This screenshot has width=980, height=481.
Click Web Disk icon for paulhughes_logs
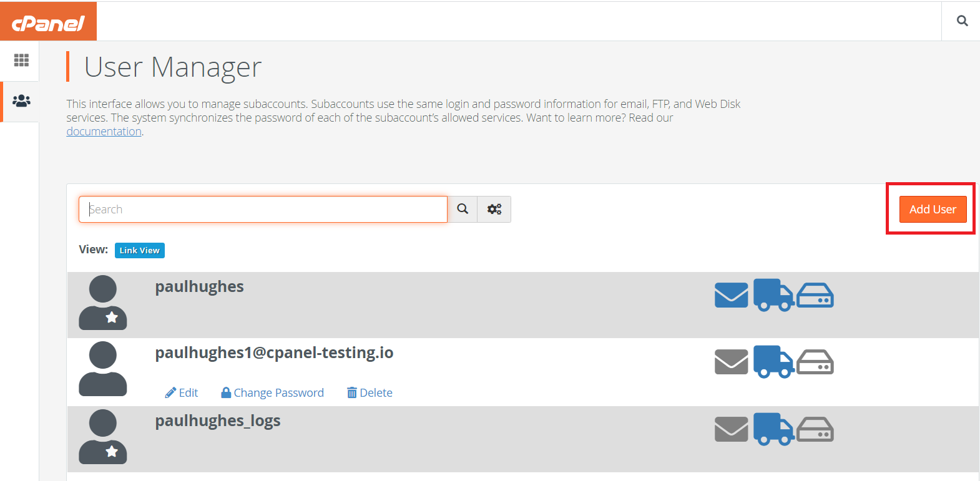pos(815,429)
